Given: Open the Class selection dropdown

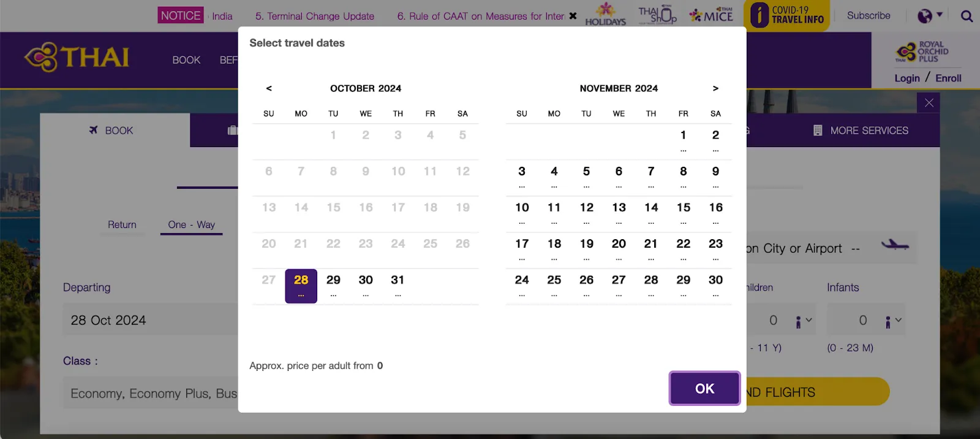Looking at the screenshot, I should (x=151, y=393).
